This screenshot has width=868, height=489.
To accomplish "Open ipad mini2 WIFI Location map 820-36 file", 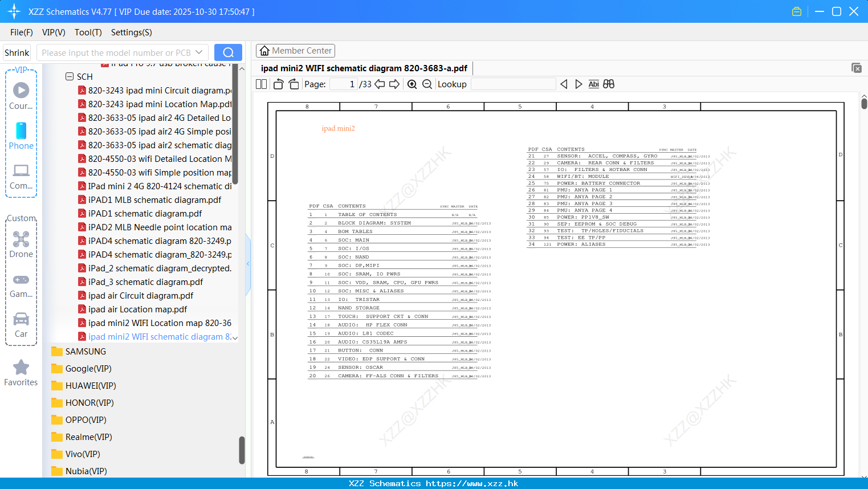I will pyautogui.click(x=154, y=323).
